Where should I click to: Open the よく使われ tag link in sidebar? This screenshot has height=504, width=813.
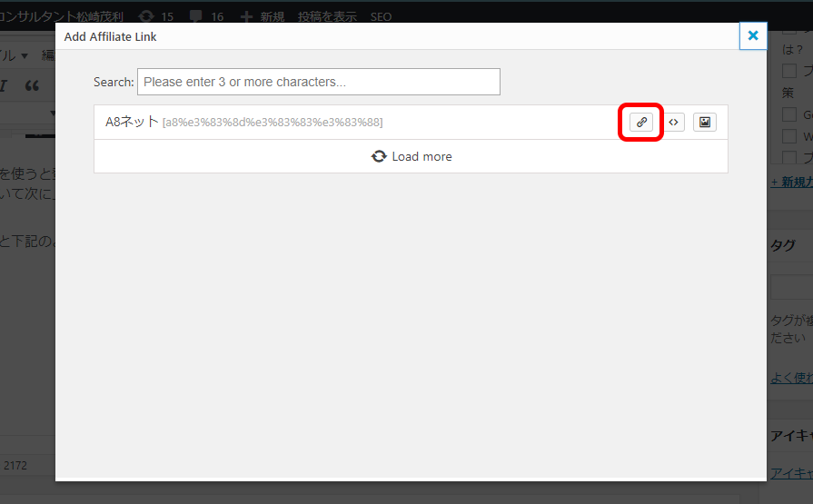tap(791, 378)
